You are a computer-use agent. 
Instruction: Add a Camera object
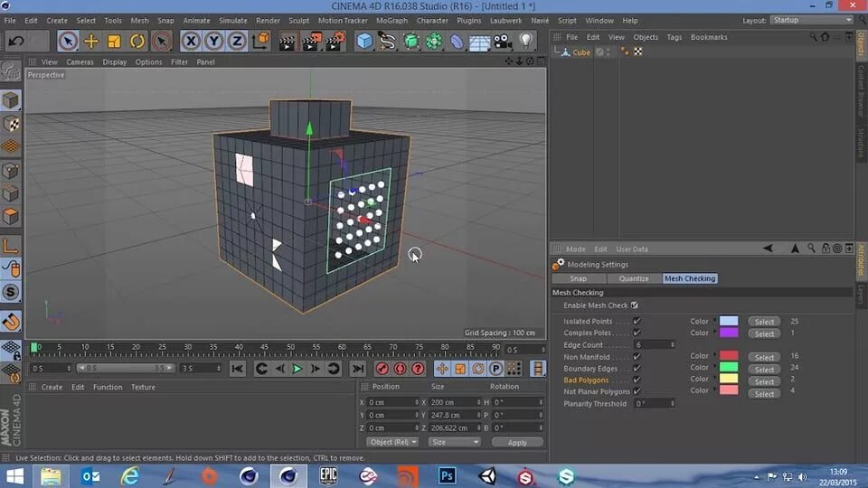503,41
